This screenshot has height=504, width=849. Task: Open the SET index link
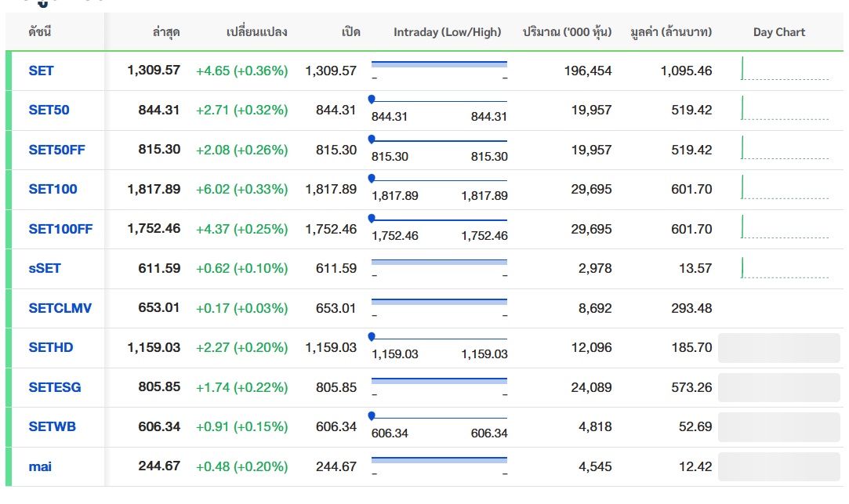[x=41, y=71]
